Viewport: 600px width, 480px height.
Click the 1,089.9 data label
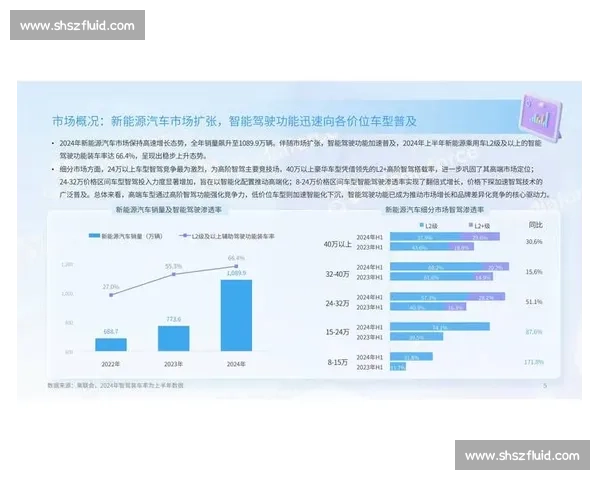tap(236, 273)
